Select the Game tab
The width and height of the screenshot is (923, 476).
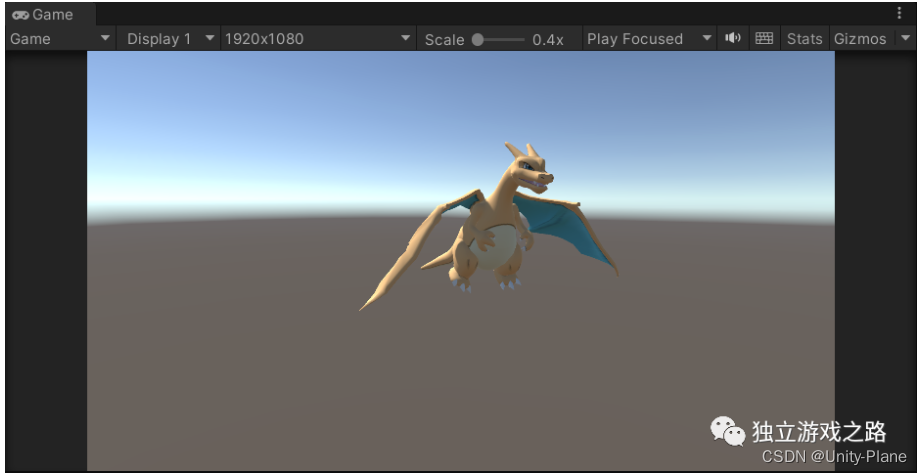coord(49,15)
